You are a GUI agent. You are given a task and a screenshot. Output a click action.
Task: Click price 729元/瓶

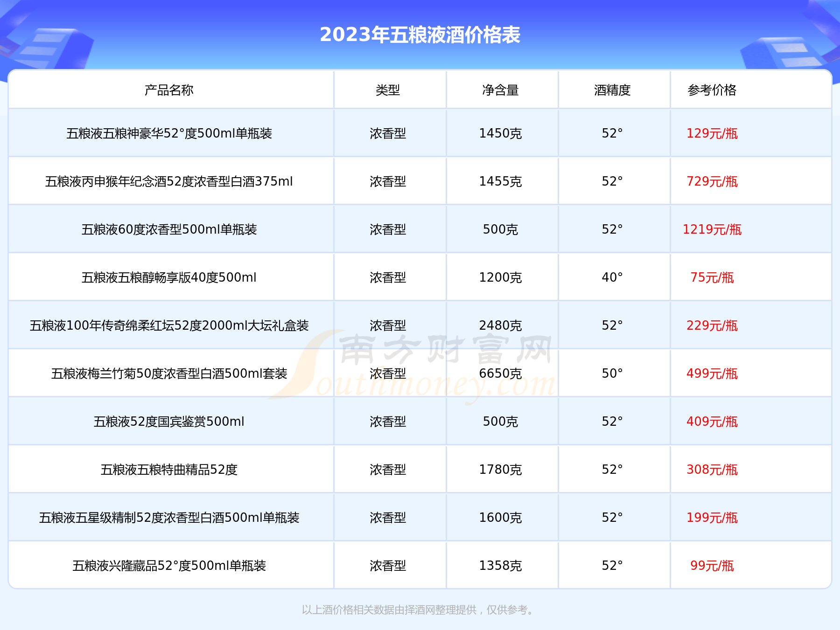(712, 181)
